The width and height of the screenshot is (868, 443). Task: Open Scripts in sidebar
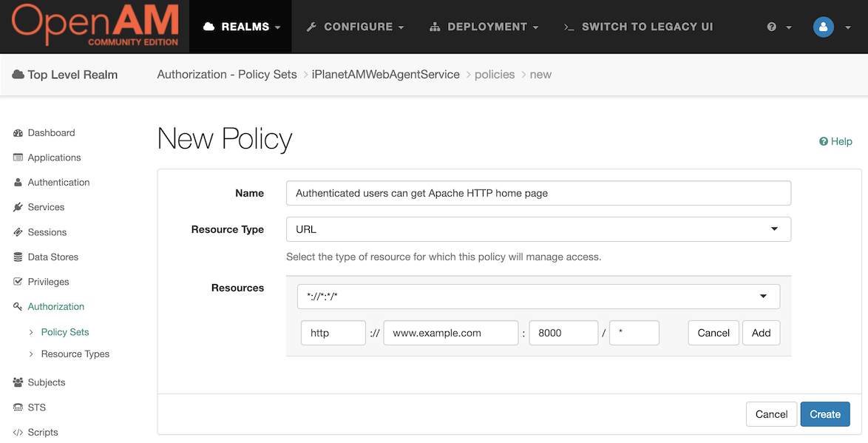[43, 432]
